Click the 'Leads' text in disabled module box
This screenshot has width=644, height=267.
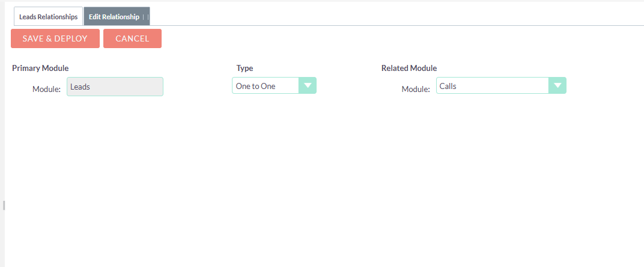[x=80, y=87]
